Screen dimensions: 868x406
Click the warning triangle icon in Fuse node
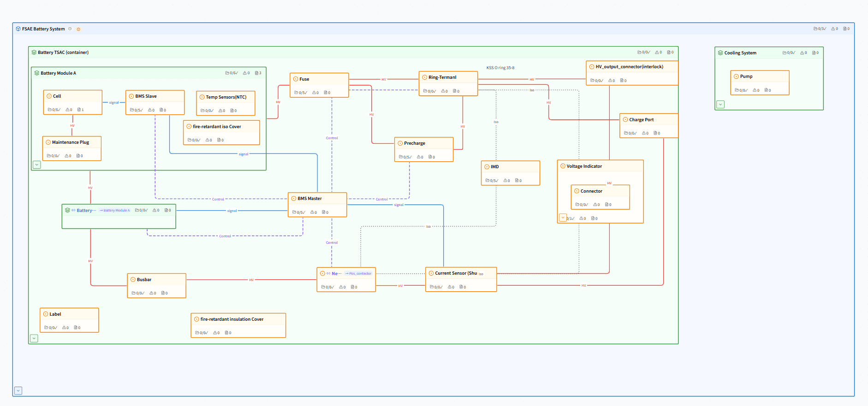pyautogui.click(x=314, y=93)
